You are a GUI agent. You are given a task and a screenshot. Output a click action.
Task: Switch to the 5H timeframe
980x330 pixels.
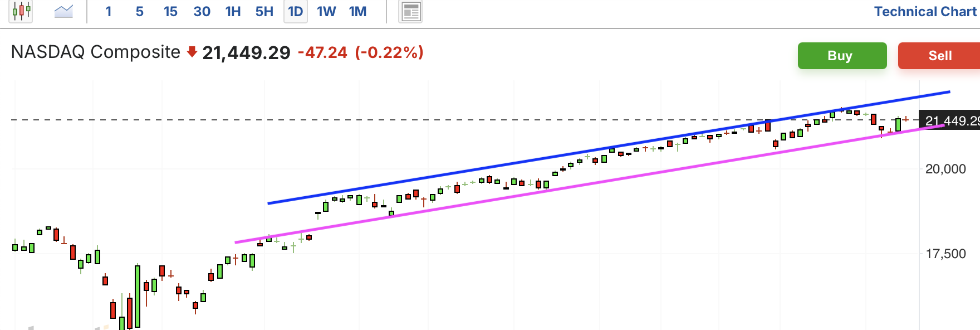(x=264, y=12)
